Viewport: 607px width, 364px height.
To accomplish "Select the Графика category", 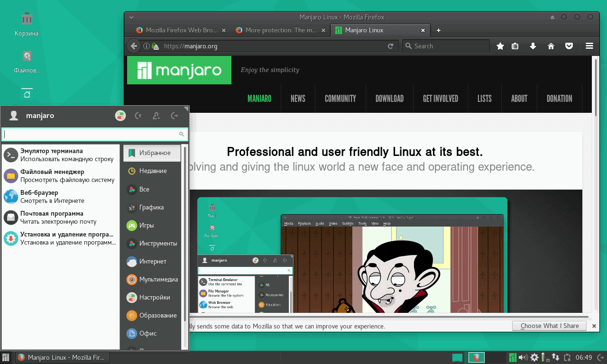I will 152,207.
